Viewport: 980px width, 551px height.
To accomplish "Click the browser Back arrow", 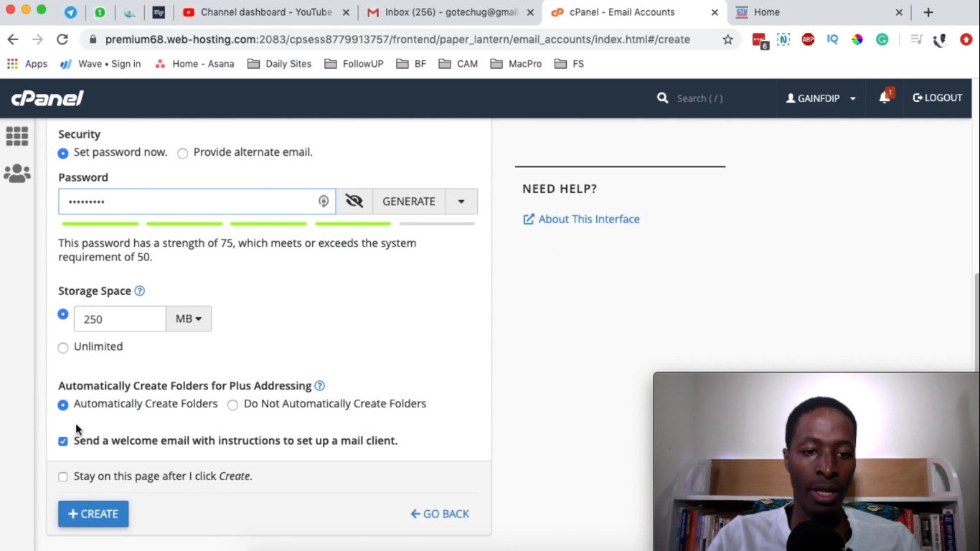I will [x=13, y=39].
